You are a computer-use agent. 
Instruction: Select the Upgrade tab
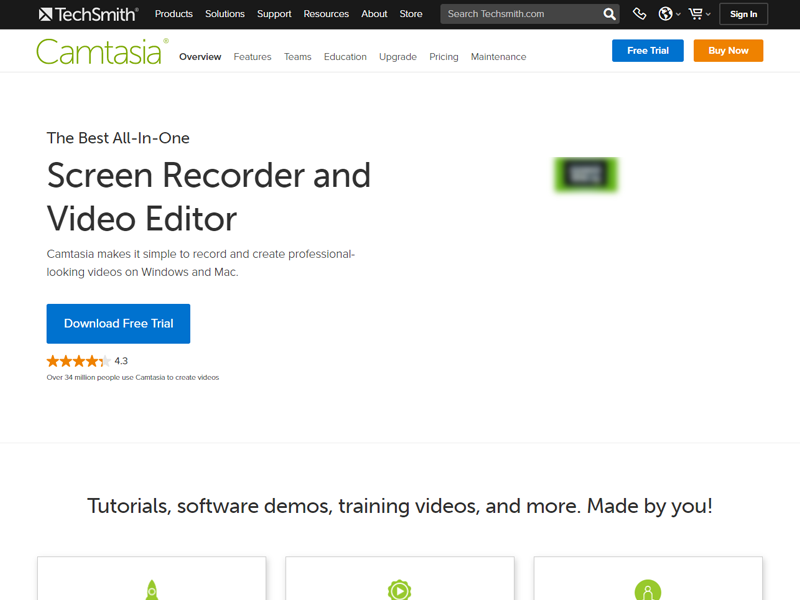pos(398,57)
